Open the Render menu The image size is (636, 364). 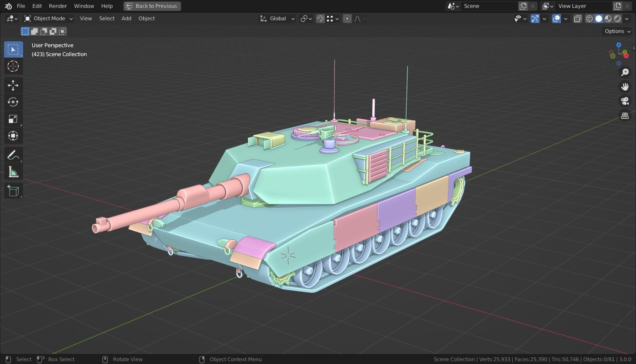pyautogui.click(x=58, y=6)
